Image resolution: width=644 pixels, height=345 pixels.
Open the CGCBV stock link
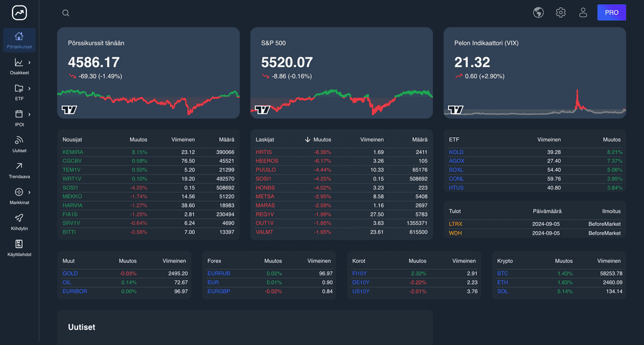(72, 161)
